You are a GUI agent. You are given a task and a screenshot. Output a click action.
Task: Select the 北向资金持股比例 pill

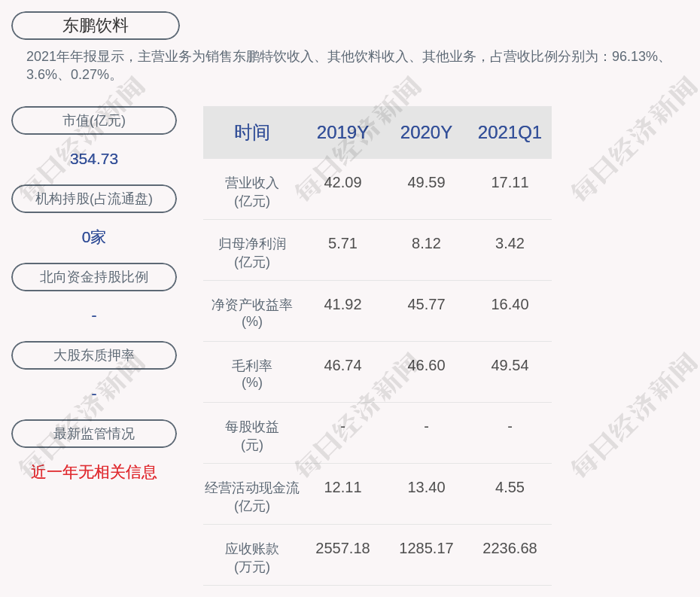pyautogui.click(x=94, y=277)
